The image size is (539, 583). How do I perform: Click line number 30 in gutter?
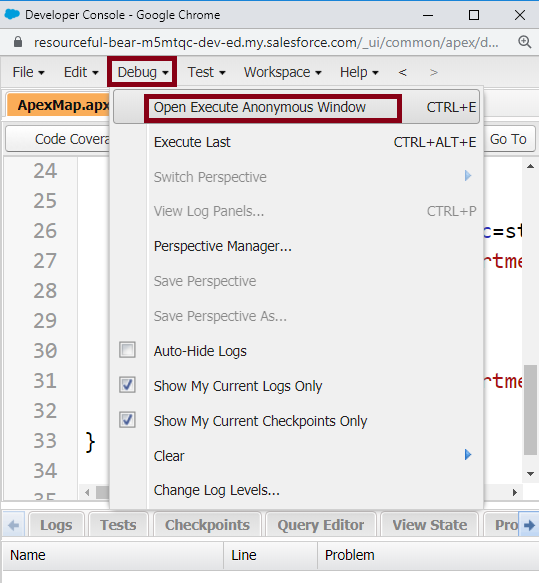[45, 351]
